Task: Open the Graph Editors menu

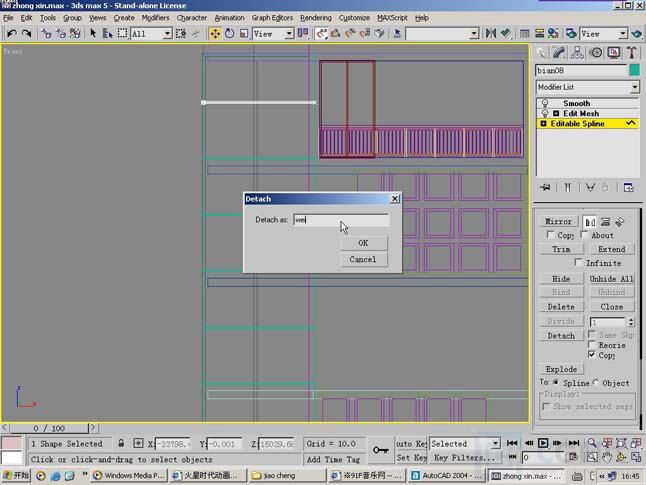Action: [272, 18]
